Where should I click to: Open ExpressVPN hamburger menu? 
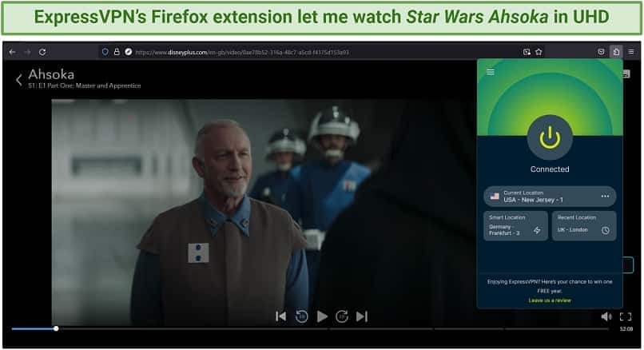(491, 72)
